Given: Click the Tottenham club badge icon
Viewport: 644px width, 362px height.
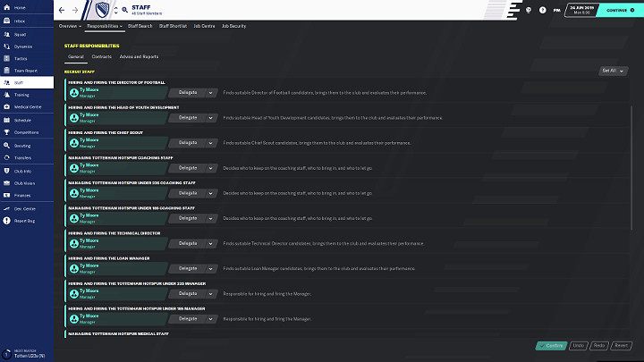Looking at the screenshot, I should click(x=100, y=11).
